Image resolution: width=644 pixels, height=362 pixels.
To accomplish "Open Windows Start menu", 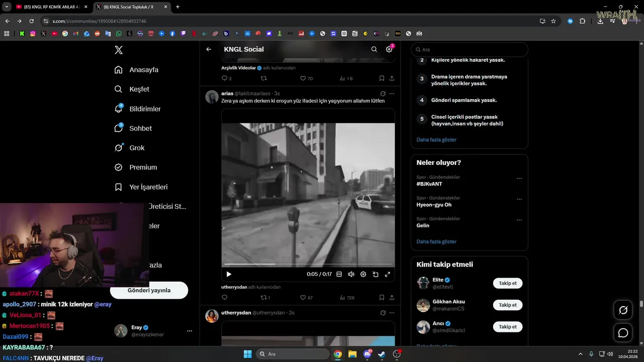I will pyautogui.click(x=248, y=354).
